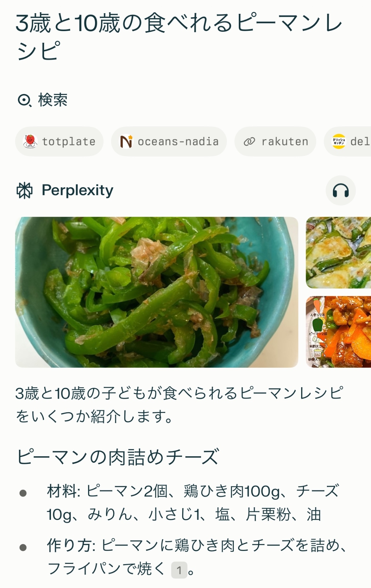This screenshot has height=588, width=371.
Task: Tap the headphones listen icon
Action: pos(341,191)
